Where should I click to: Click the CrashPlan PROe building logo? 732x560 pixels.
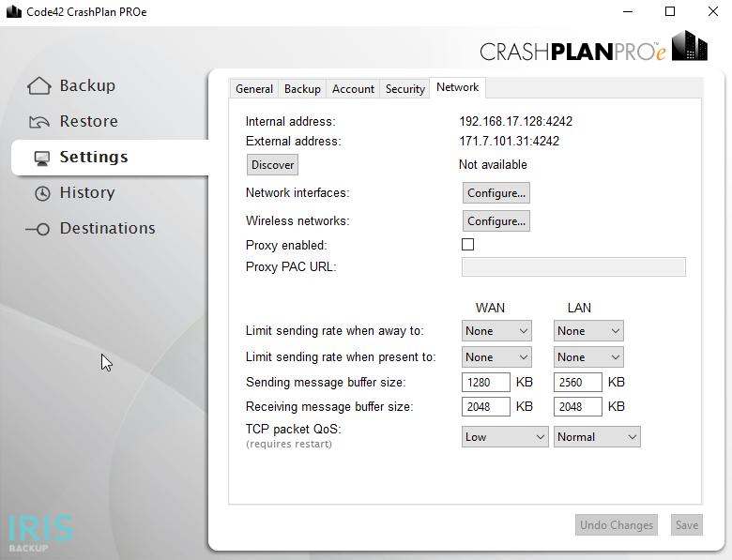(x=690, y=46)
